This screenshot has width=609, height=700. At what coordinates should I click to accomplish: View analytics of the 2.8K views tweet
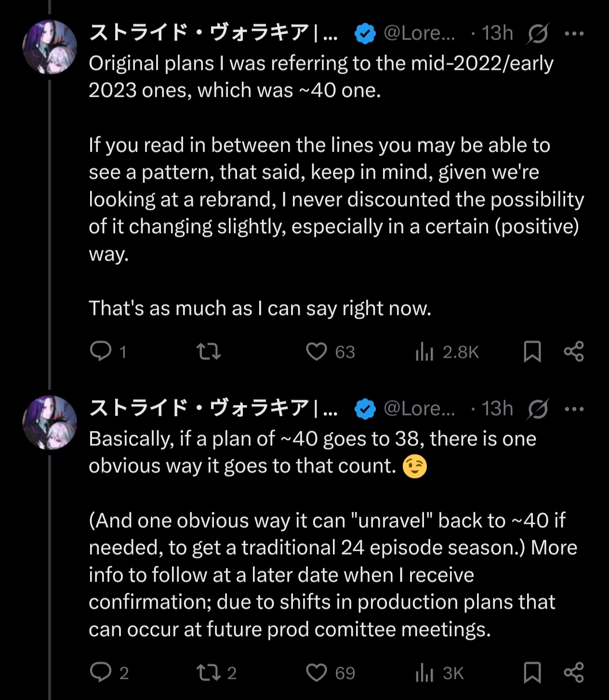[x=424, y=352]
